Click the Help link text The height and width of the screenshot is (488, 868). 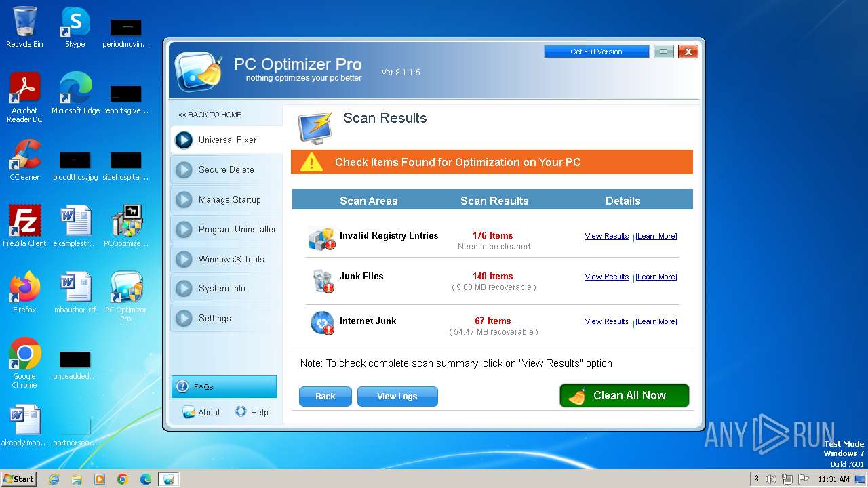pyautogui.click(x=260, y=412)
